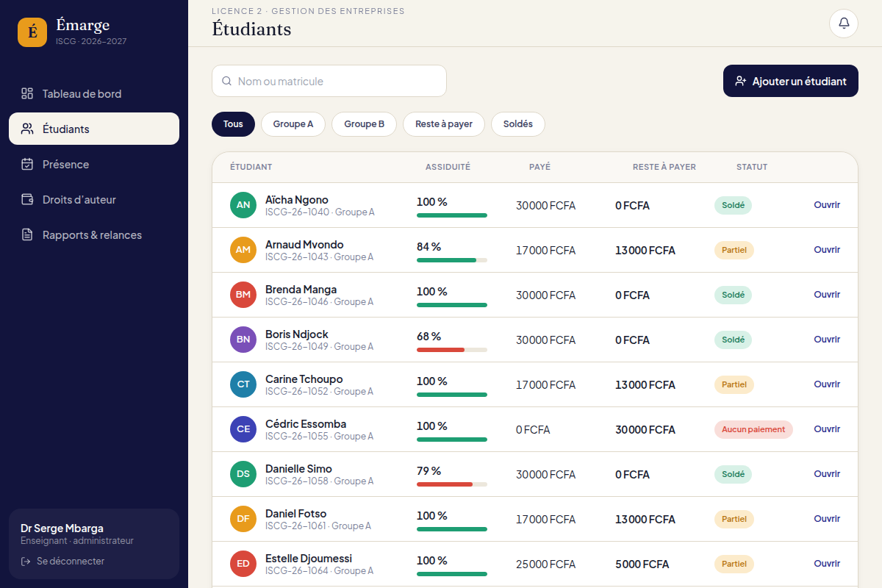The height and width of the screenshot is (588, 882).
Task: Click the Présence calendar icon
Action: pos(27,164)
